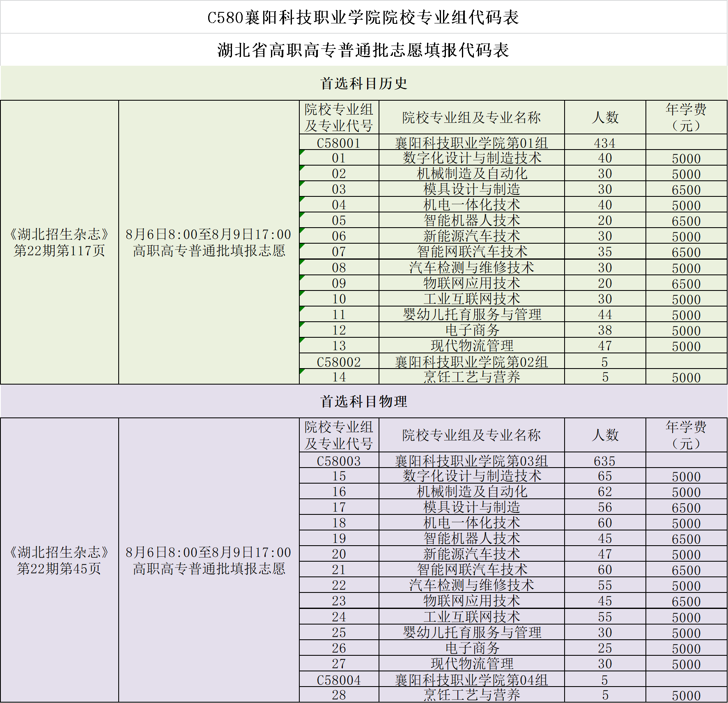Select 婴幼儿托育服务与管理 in the history section
Screen dimensions: 728x703
pos(472,314)
